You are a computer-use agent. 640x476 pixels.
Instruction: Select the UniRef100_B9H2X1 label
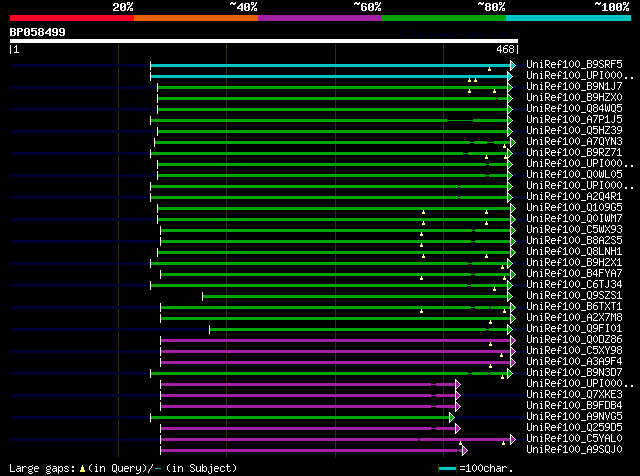pos(574,262)
